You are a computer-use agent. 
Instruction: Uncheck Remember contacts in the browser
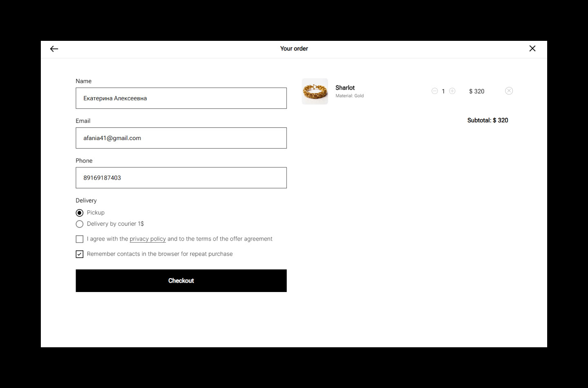[80, 254]
